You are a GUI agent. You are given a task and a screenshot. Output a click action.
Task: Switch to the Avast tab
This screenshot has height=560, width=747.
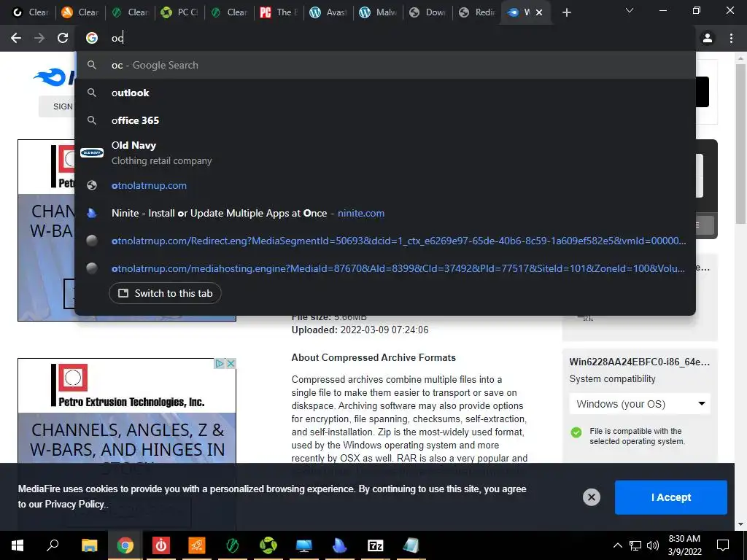(328, 12)
